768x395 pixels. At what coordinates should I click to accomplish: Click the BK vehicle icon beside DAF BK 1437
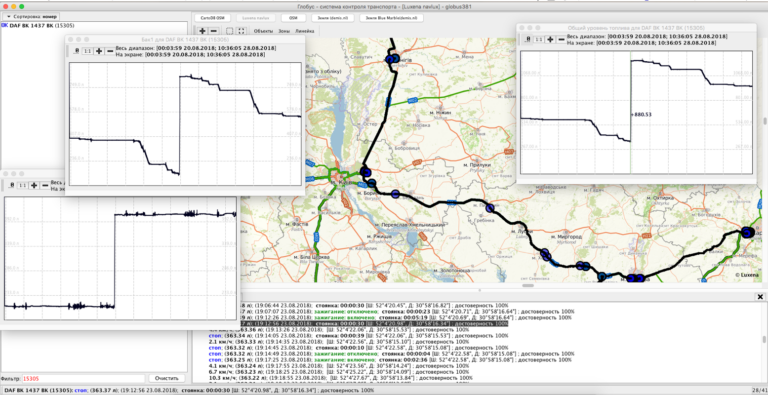(x=5, y=25)
